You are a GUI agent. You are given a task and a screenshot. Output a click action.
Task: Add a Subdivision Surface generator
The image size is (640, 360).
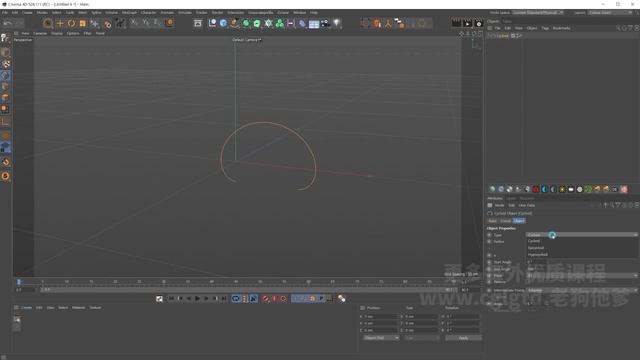click(246, 23)
